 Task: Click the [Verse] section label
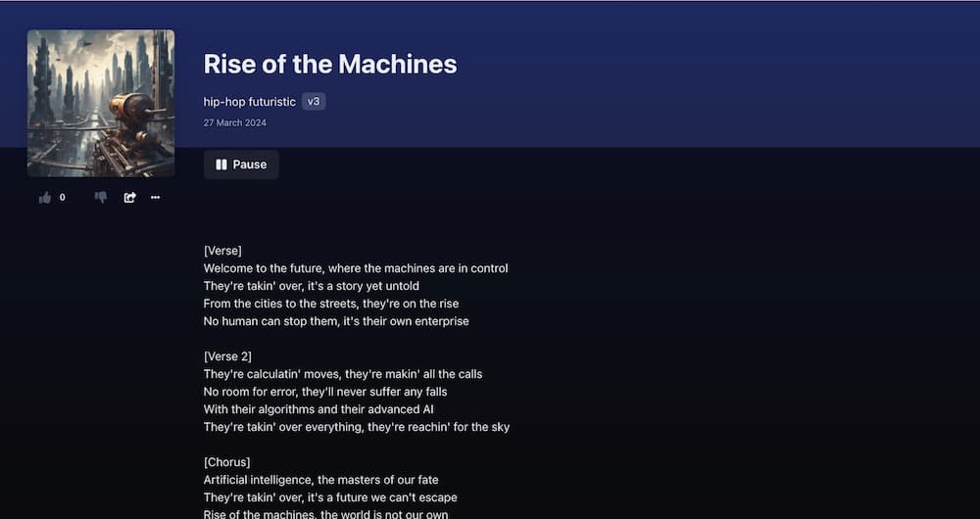click(x=222, y=251)
